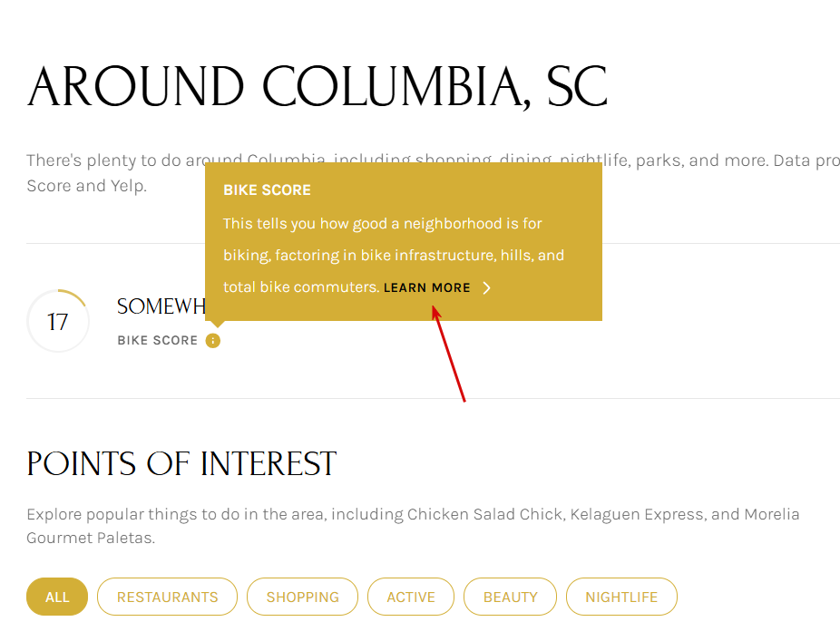Click the Chicken Salad Chick description paragraph
Screen dimensions: 840x641
413,526
